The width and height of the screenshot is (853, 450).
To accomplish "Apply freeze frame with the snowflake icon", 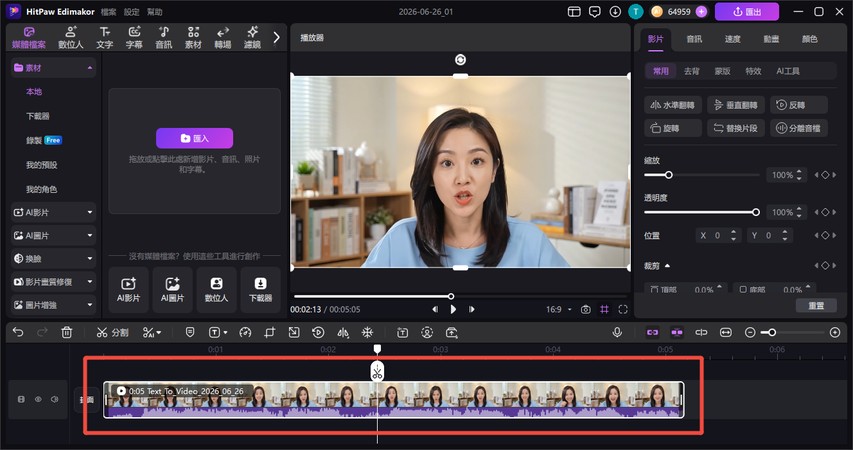I will coord(368,332).
